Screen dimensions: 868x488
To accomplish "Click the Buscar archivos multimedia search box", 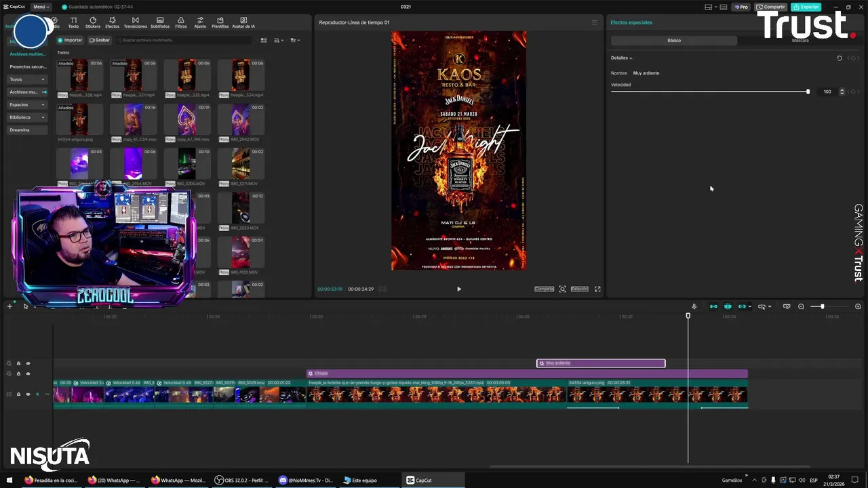I will 183,40.
